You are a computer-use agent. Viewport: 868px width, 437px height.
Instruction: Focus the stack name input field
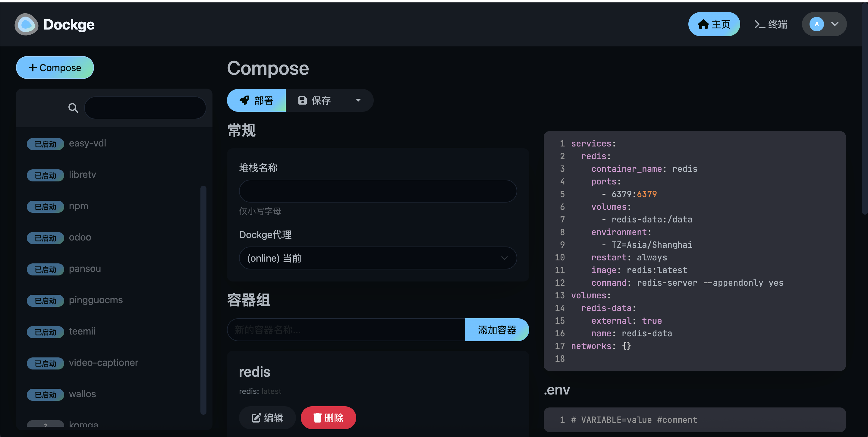tap(377, 191)
